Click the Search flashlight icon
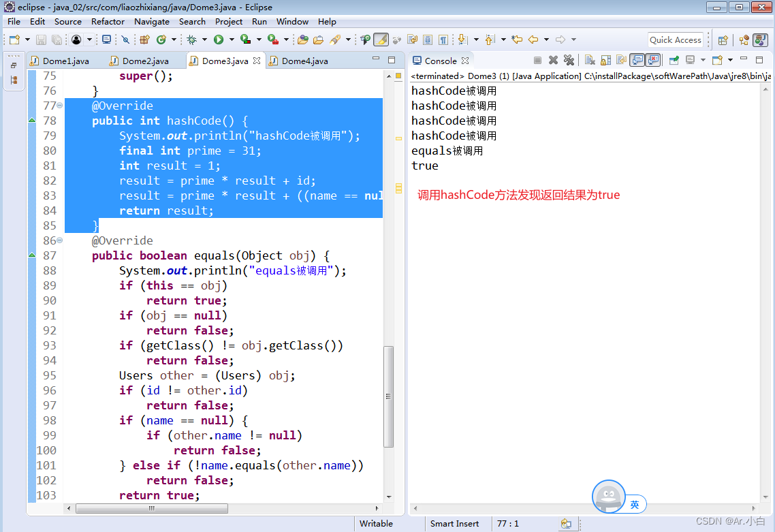The width and height of the screenshot is (775, 532). (336, 40)
